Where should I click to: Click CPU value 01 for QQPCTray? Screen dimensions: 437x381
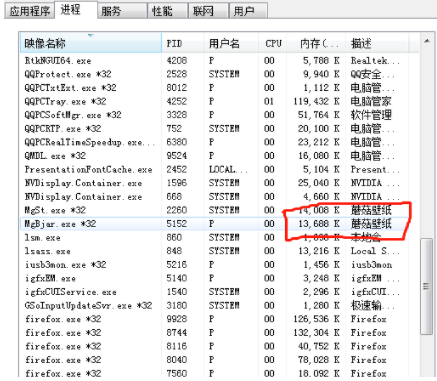269,101
